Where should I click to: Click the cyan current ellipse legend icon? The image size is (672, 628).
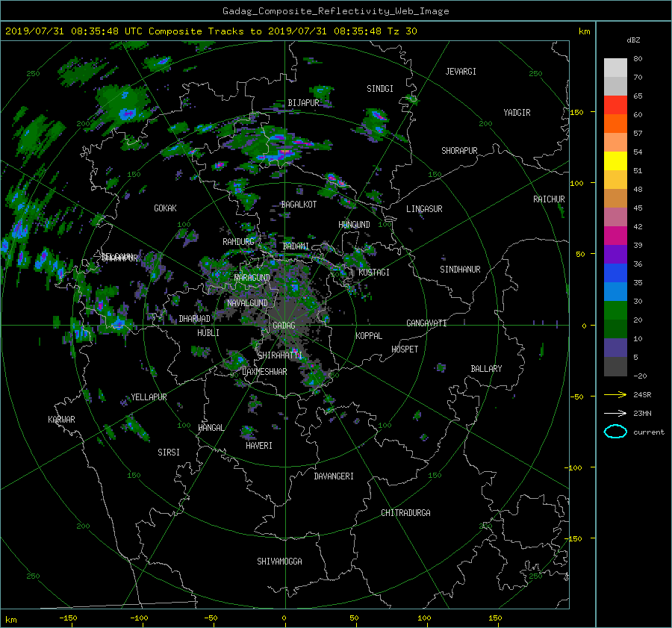click(x=615, y=432)
